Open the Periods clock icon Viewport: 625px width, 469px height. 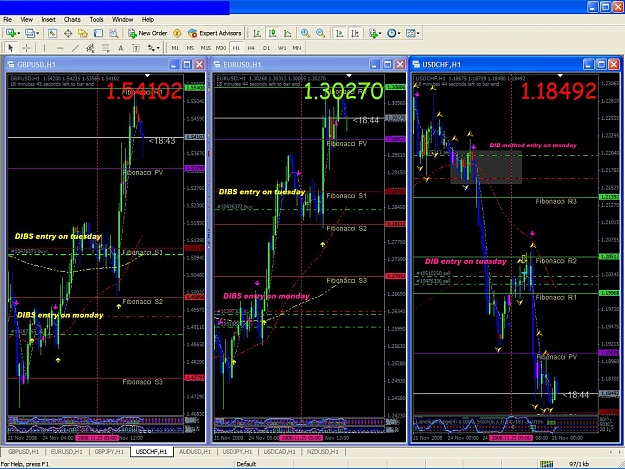click(x=391, y=33)
